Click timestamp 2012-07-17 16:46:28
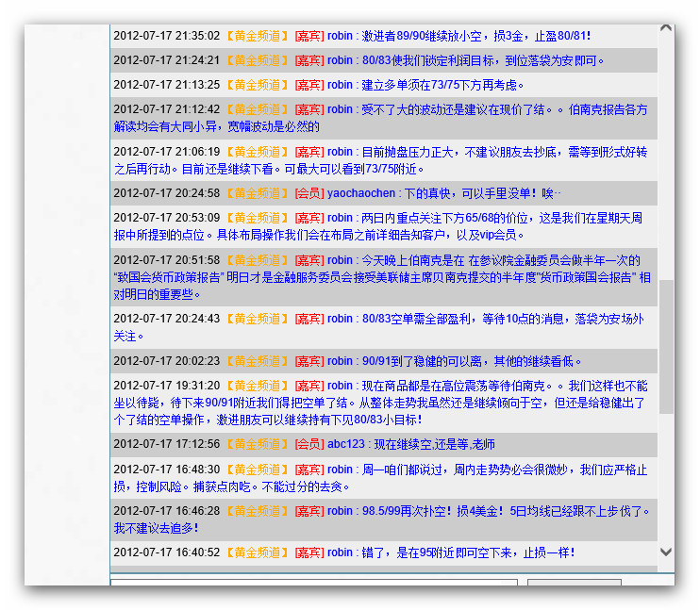The height and width of the screenshot is (610, 700). coord(167,511)
